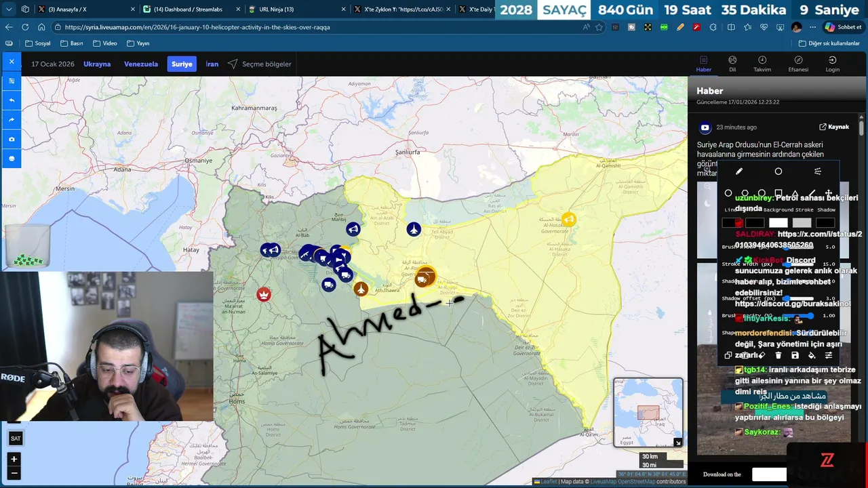Open the Yayın bookmarks folder
This screenshot has width=868, height=488.
[x=138, y=43]
